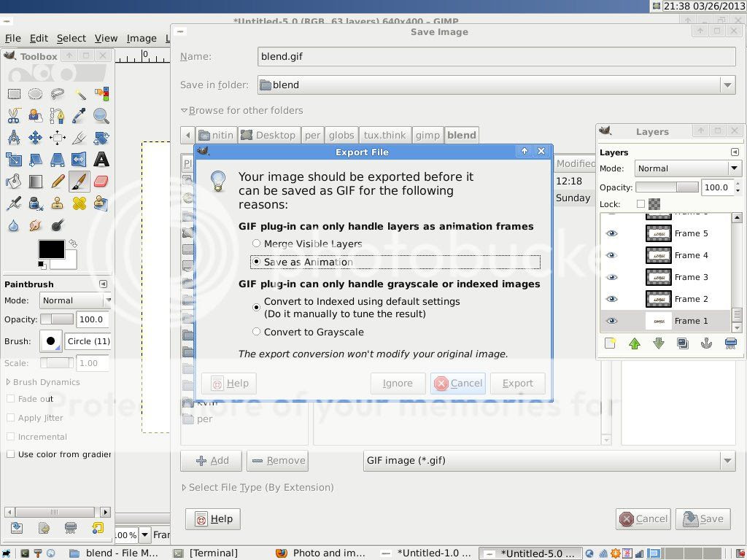Viewport: 747px width, 560px height.
Task: Select the Scissors Select tool
Action: (14, 116)
